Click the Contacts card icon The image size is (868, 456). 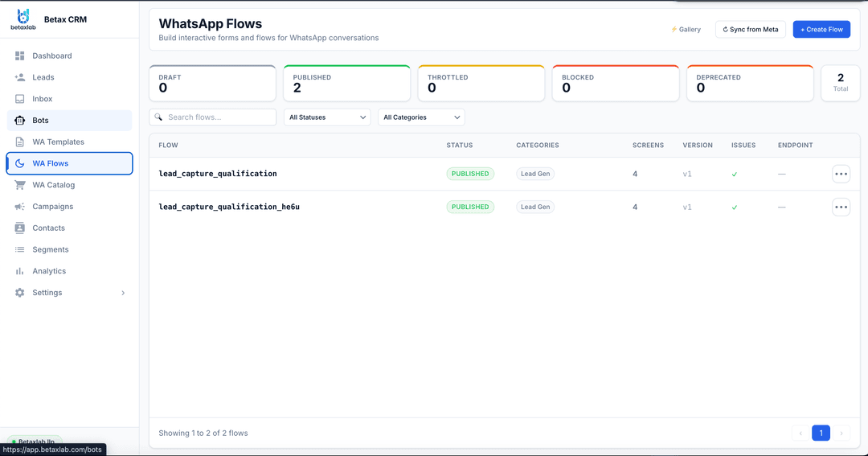point(20,228)
